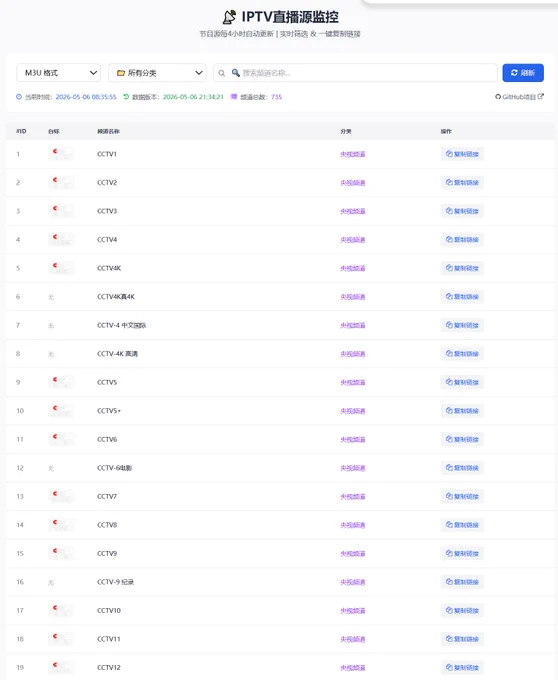Click the CCTV4K channel logo
The image size is (558, 680).
click(61, 268)
